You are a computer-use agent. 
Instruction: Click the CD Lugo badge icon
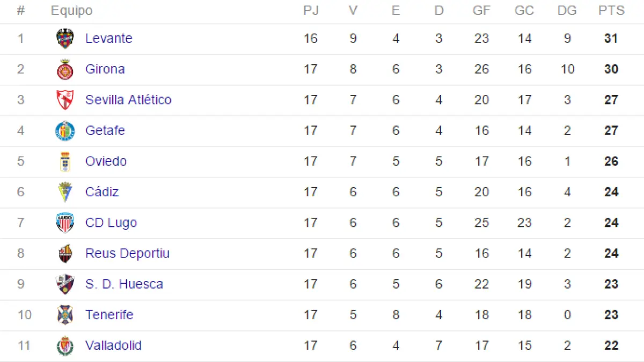(65, 223)
